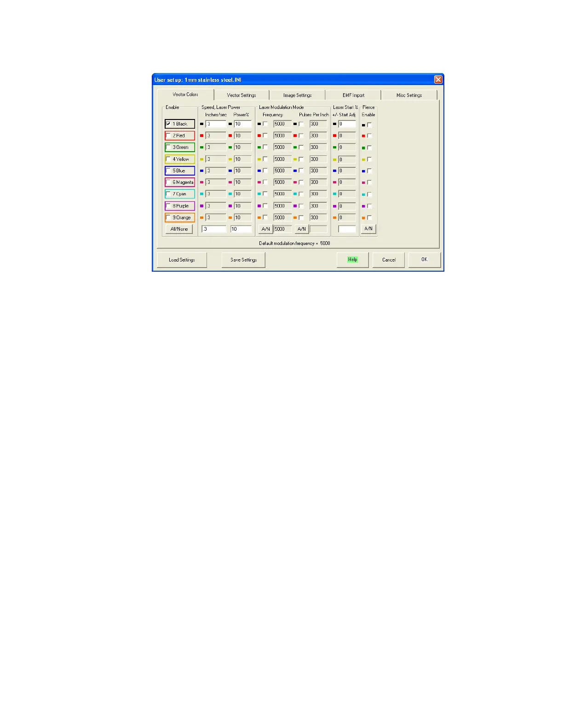The width and height of the screenshot is (563, 728).
Task: Uncheck the 1 Black enable checkbox
Action: pyautogui.click(x=168, y=124)
